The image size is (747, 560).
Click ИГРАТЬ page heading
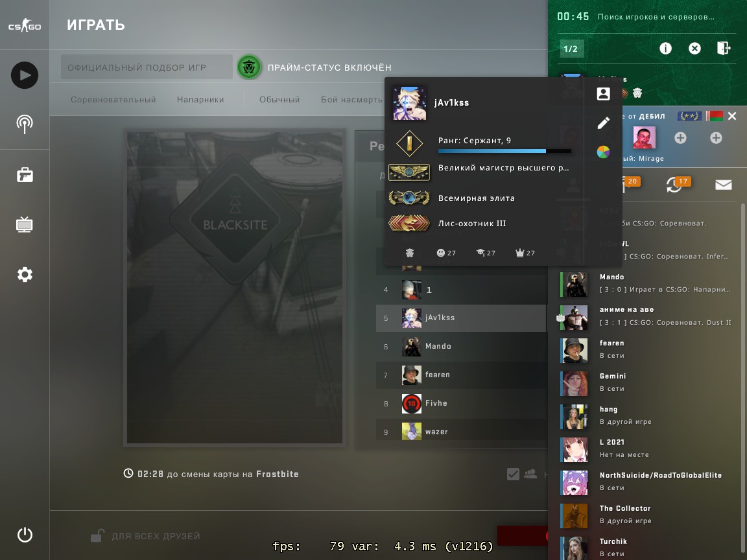tap(96, 25)
